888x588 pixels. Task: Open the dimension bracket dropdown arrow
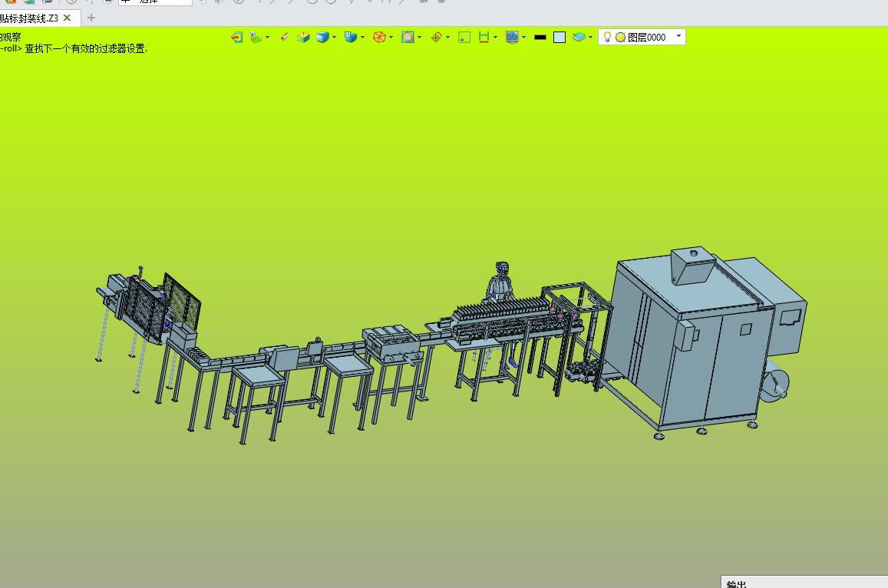tap(496, 38)
